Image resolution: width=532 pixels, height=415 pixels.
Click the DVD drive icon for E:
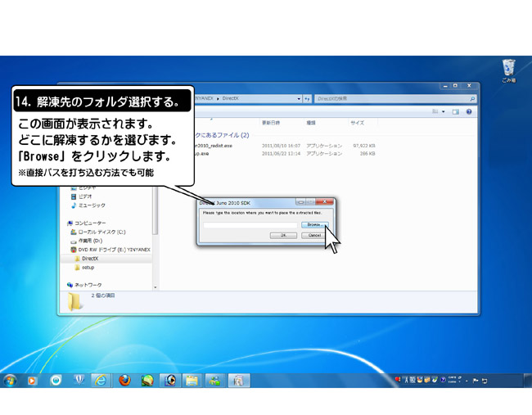coord(74,250)
